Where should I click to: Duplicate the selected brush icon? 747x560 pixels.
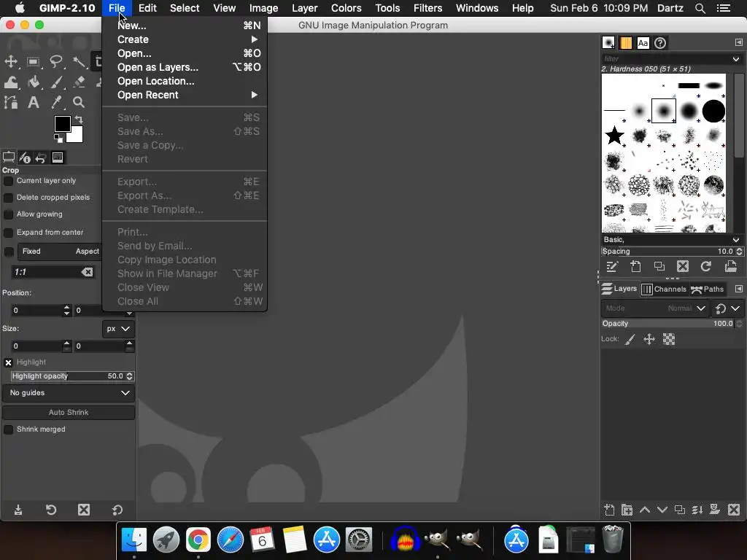pyautogui.click(x=659, y=267)
